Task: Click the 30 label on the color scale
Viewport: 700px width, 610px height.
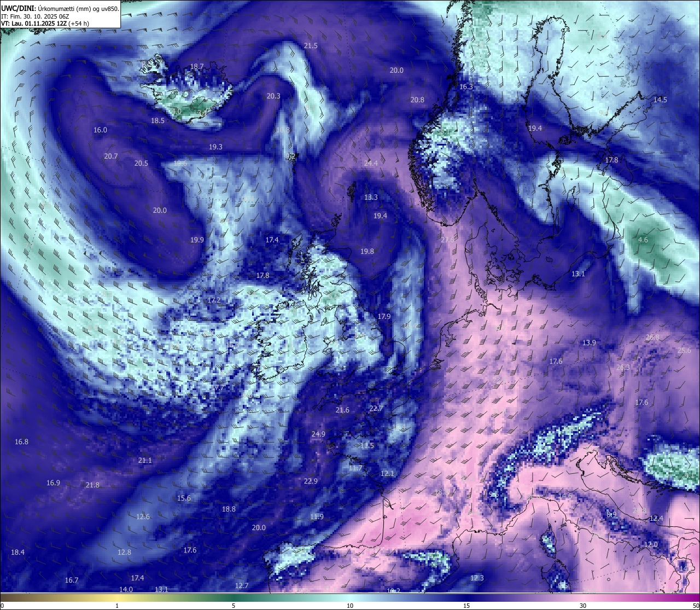Action: [x=583, y=606]
